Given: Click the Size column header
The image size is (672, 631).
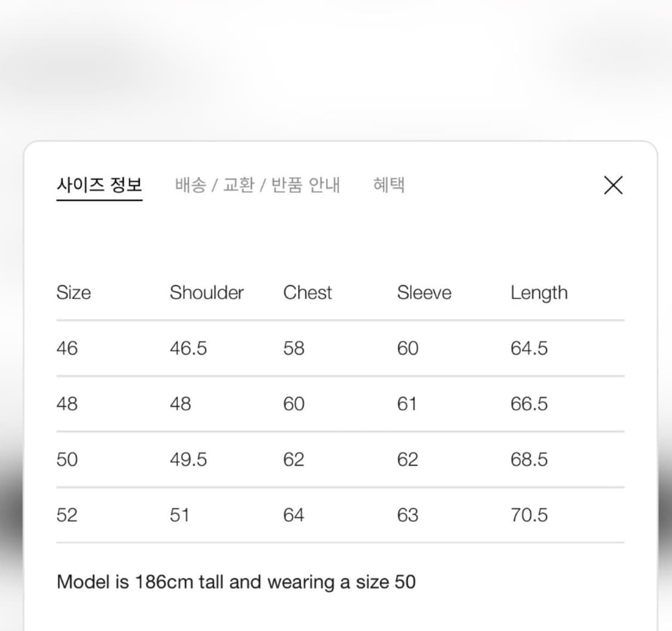Looking at the screenshot, I should [74, 293].
